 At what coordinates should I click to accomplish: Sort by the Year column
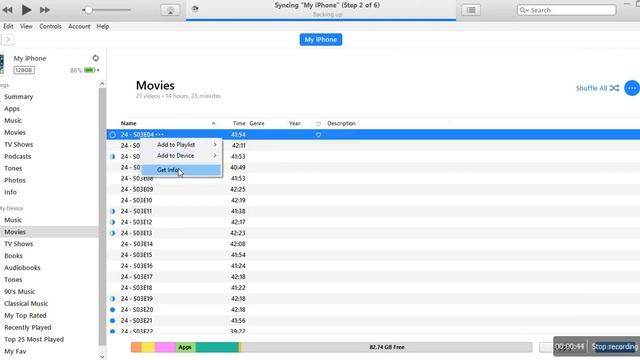[294, 123]
